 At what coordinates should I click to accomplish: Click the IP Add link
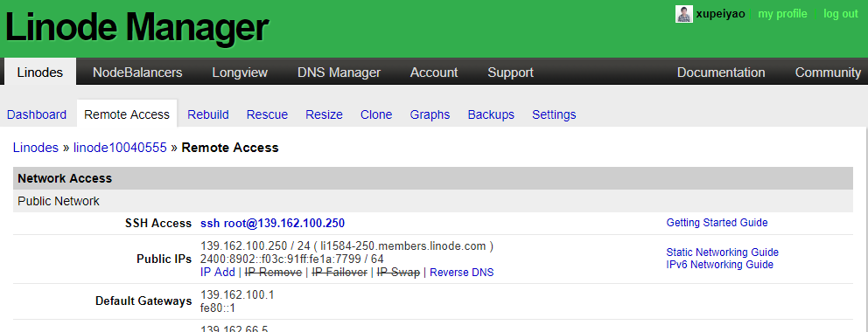218,273
